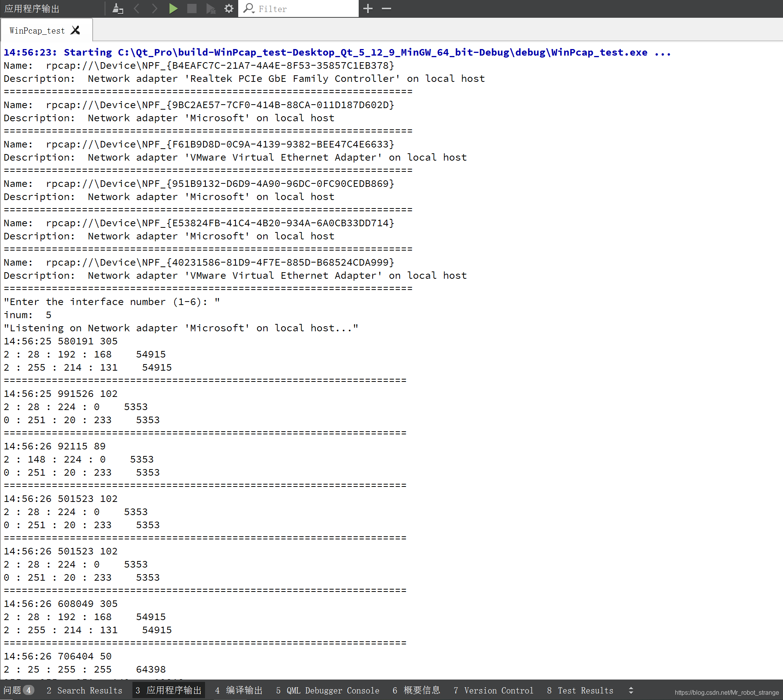The image size is (783, 700).
Task: Go to next output item arrow
Action: pos(154,8)
